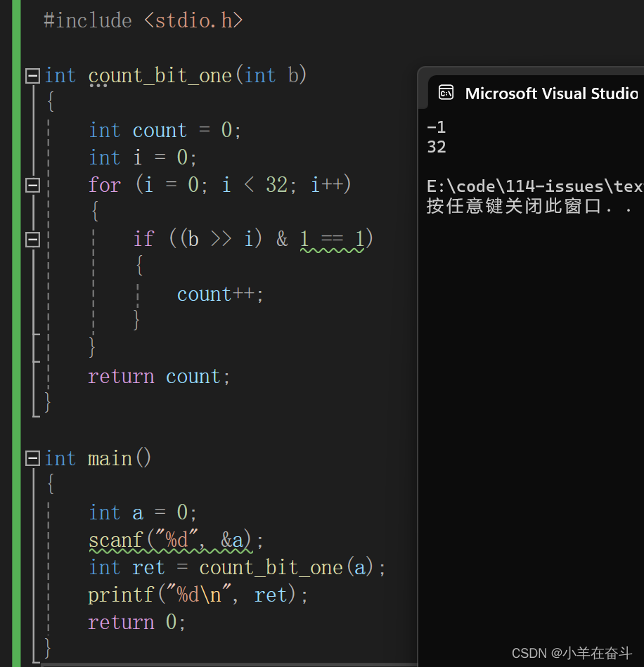Viewport: 644px width, 667px height.
Task: Click the 'count++;' statement
Action: coord(221,294)
